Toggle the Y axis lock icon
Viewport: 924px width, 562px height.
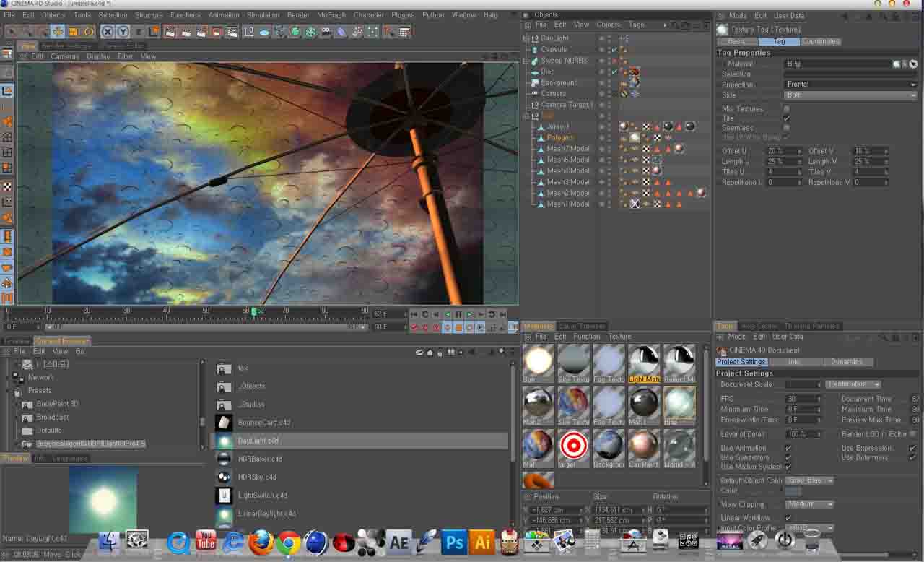point(123,32)
